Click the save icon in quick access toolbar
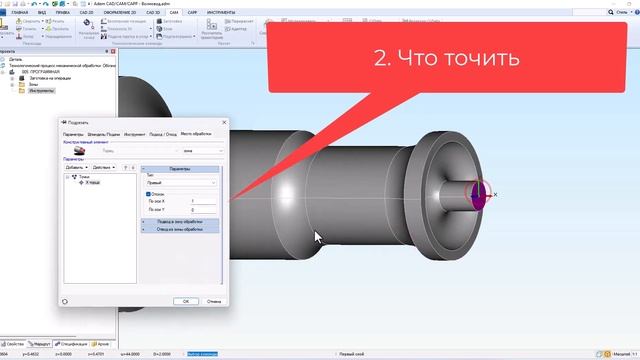Viewport: 640px width, 360px height. [15, 4]
